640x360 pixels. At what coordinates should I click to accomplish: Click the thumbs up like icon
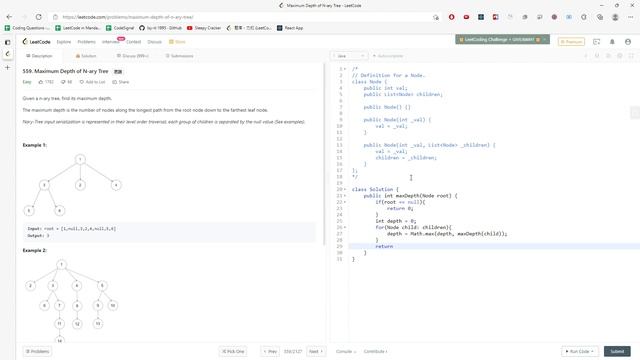click(x=41, y=82)
